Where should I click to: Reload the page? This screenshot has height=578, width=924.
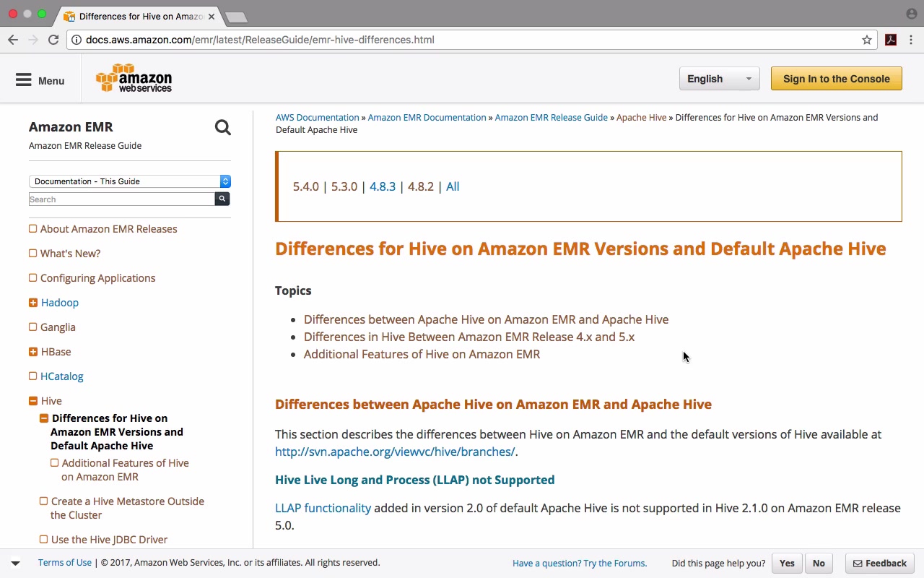coord(53,40)
